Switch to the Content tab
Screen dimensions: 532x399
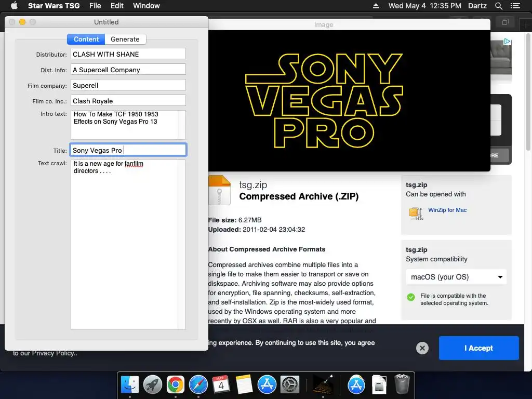(x=86, y=39)
